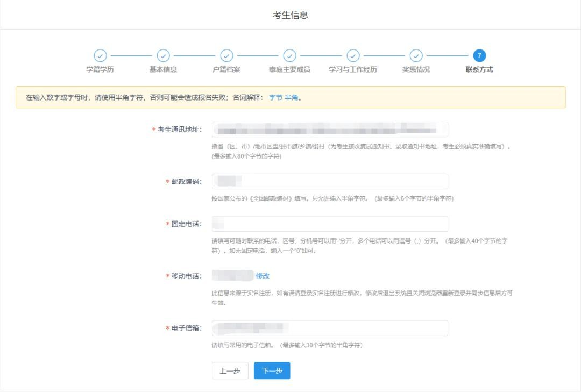Select the 户籍档案 completed circle icon
581x392 pixels.
(226, 55)
